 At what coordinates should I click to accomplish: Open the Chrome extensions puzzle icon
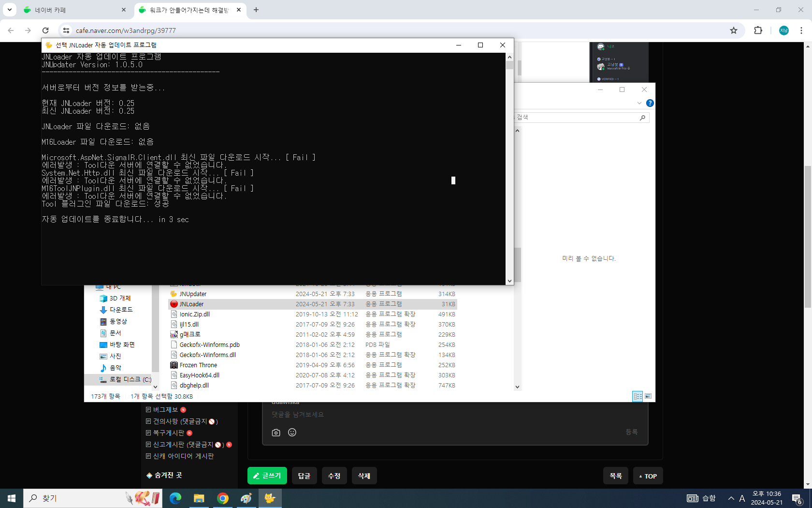click(757, 30)
